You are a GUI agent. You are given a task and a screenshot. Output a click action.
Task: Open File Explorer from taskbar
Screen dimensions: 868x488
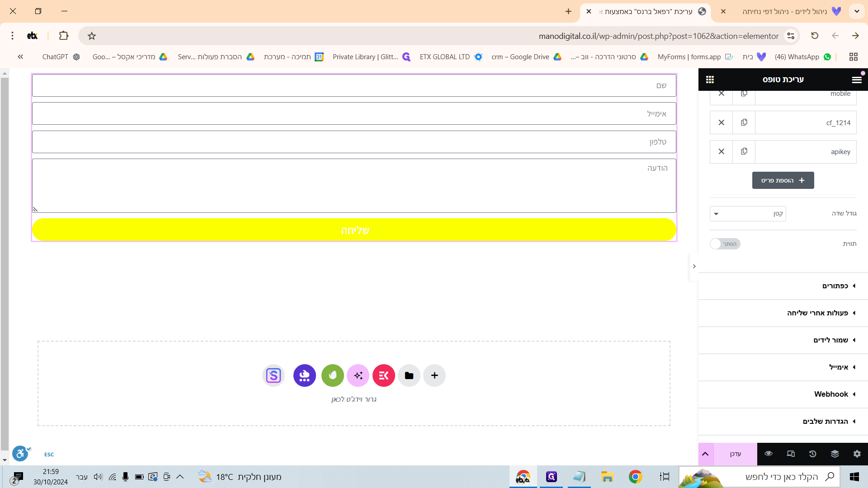point(607,477)
